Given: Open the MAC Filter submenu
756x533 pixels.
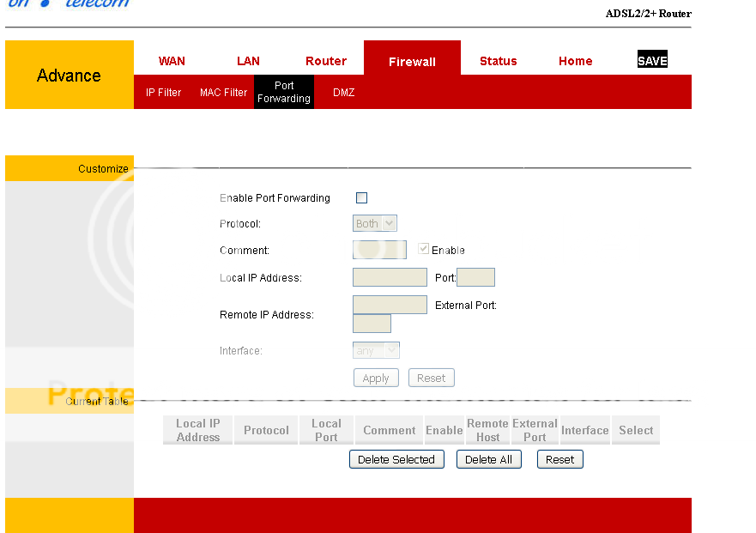Looking at the screenshot, I should click(223, 92).
